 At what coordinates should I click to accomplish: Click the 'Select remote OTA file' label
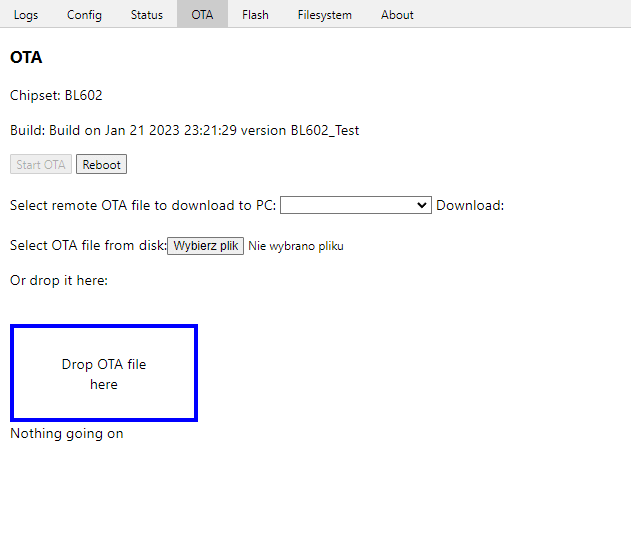[143, 205]
